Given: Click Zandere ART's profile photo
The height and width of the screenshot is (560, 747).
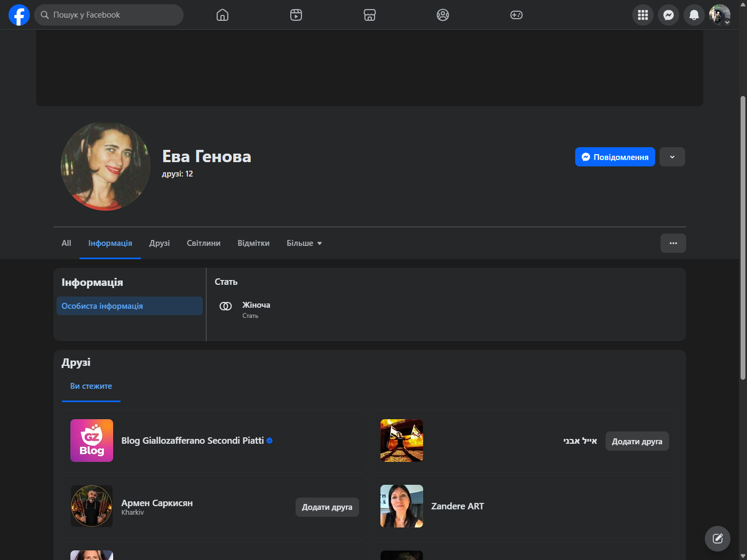Looking at the screenshot, I should (x=402, y=506).
